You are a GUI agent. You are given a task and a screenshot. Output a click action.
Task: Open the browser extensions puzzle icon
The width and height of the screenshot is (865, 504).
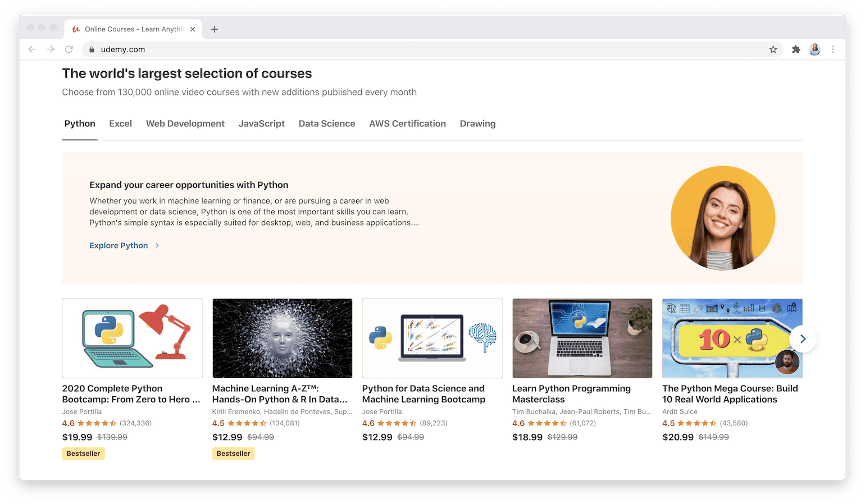click(x=796, y=49)
